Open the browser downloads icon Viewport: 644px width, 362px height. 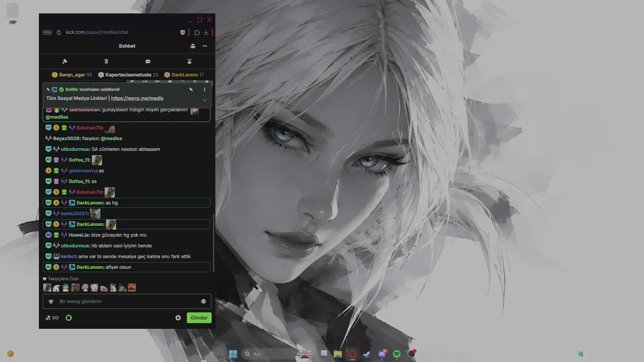(206, 32)
